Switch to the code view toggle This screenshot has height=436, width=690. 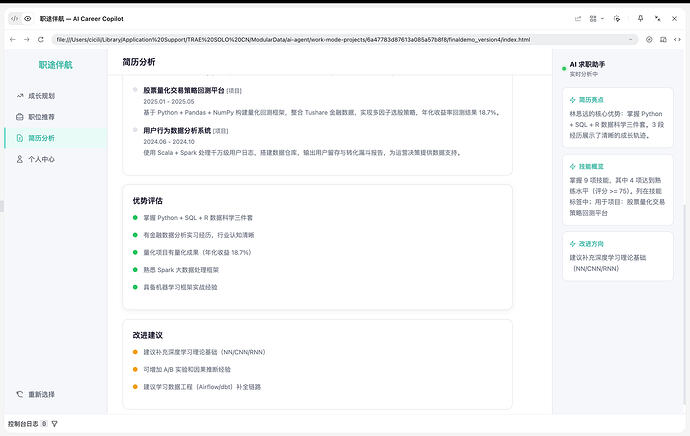click(15, 18)
